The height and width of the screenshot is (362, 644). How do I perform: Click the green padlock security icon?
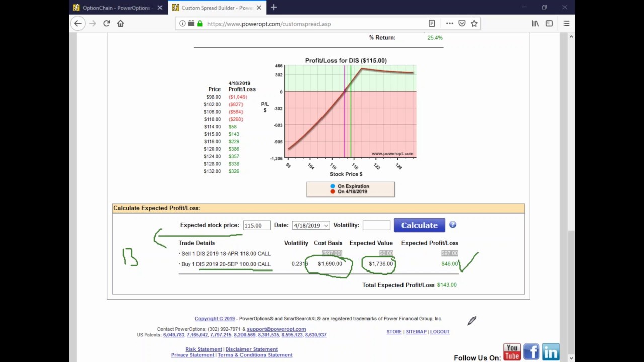200,24
